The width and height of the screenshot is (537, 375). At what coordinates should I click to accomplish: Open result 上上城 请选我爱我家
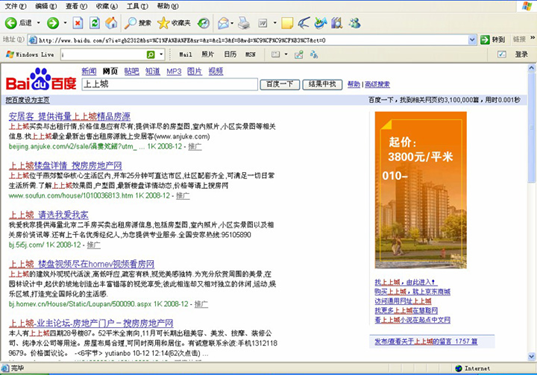[x=49, y=215]
